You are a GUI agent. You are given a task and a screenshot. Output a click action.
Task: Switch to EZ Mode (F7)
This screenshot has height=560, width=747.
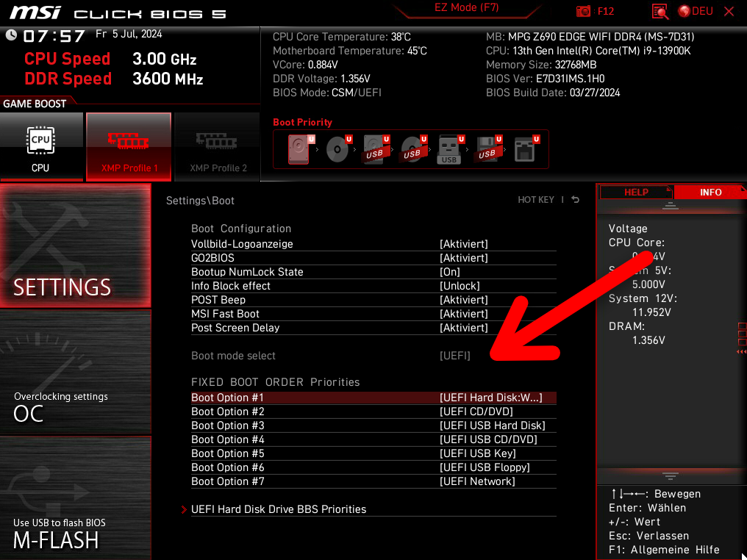[x=466, y=8]
